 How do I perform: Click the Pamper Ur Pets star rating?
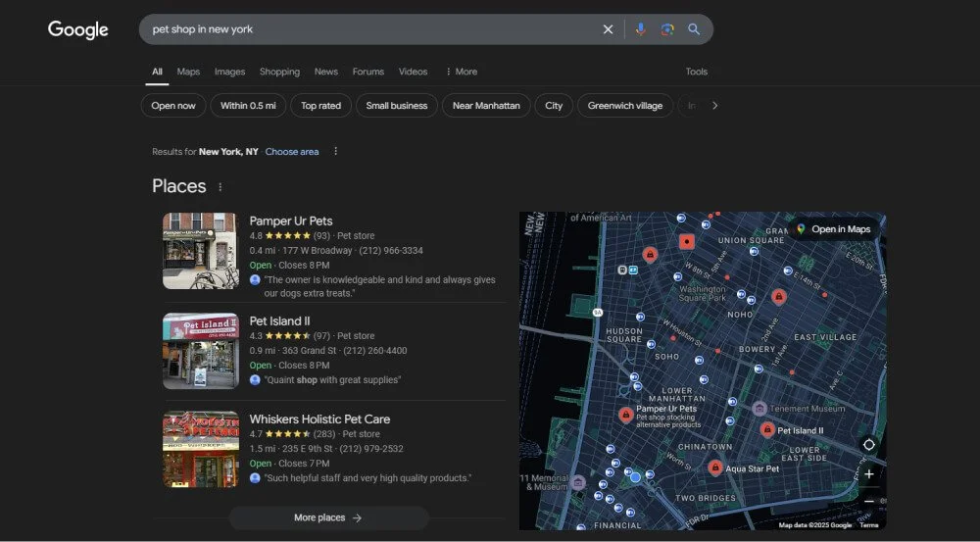tap(287, 235)
